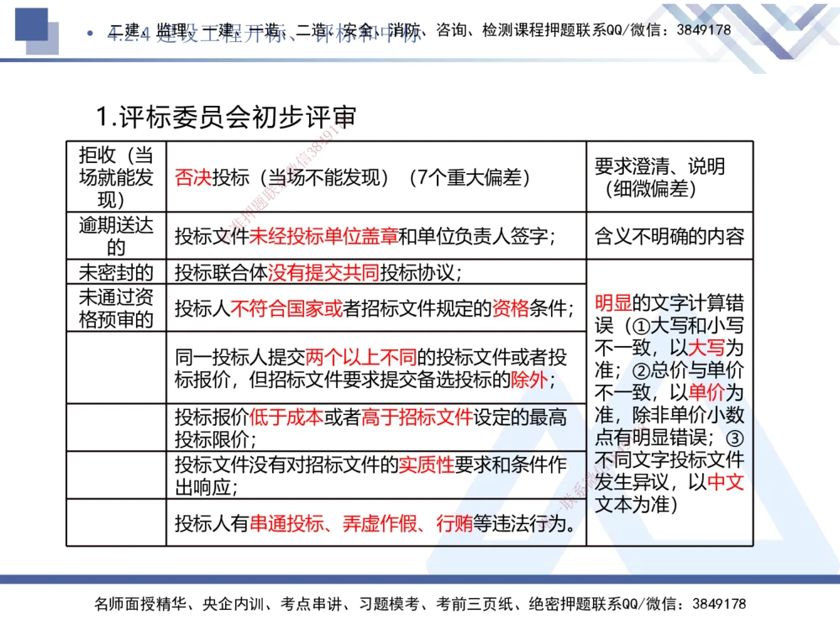
Task: Select the blue header divider bar
Action: [420, 60]
